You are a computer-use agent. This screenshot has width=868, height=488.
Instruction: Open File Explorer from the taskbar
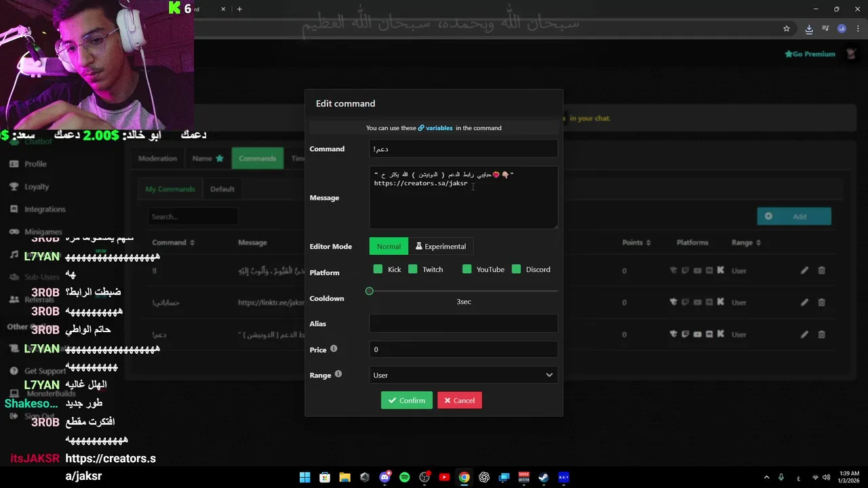click(x=344, y=477)
